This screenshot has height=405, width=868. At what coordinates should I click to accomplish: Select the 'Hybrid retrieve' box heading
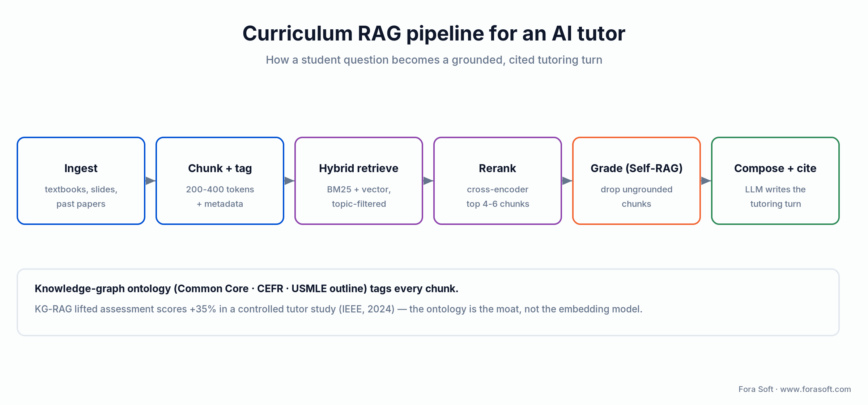pos(359,168)
